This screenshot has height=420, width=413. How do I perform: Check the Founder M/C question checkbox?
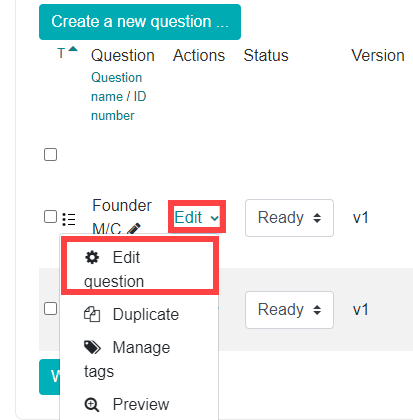tap(50, 217)
